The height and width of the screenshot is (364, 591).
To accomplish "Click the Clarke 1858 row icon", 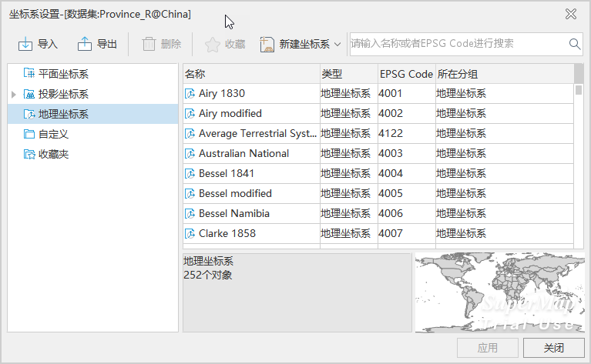I will point(190,234).
